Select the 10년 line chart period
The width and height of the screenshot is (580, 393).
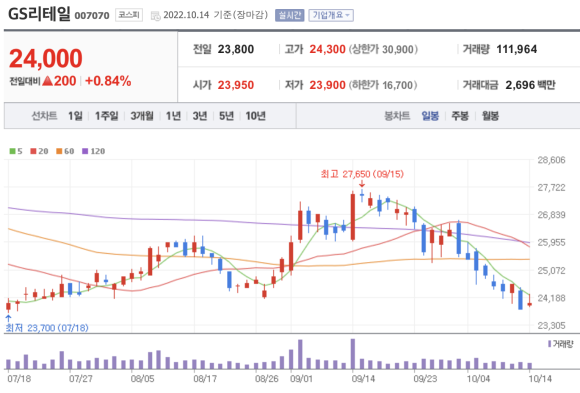256,116
